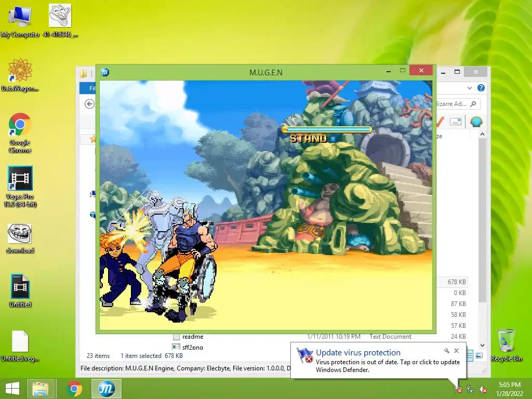Minimize the M.U.G.E.N window
532x399 pixels.
pyautogui.click(x=389, y=71)
